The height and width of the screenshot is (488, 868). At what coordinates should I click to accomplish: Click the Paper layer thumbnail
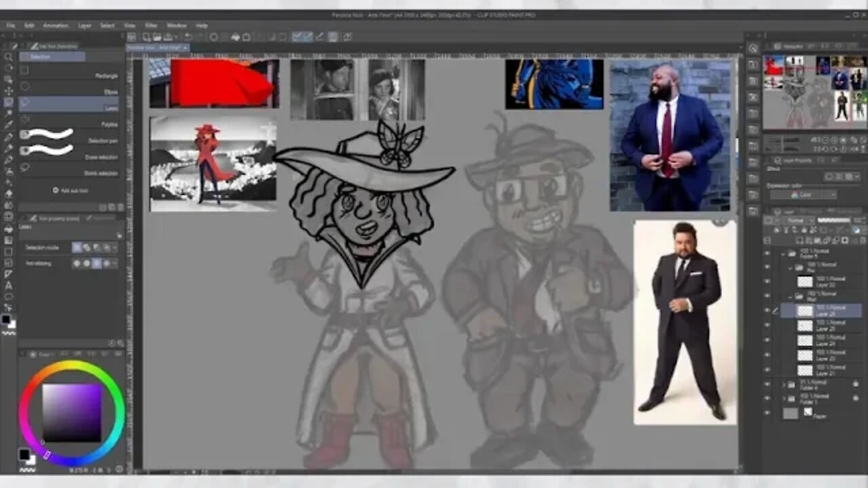tap(791, 413)
